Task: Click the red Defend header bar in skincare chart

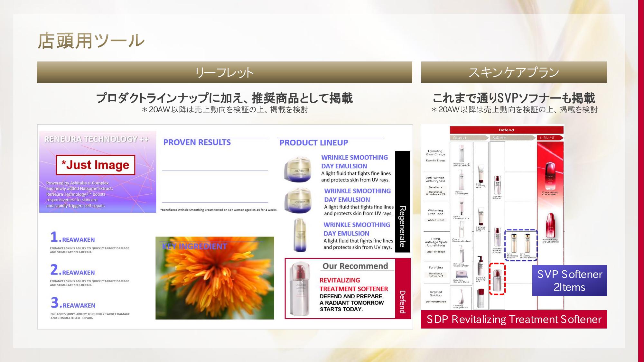Action: point(507,130)
